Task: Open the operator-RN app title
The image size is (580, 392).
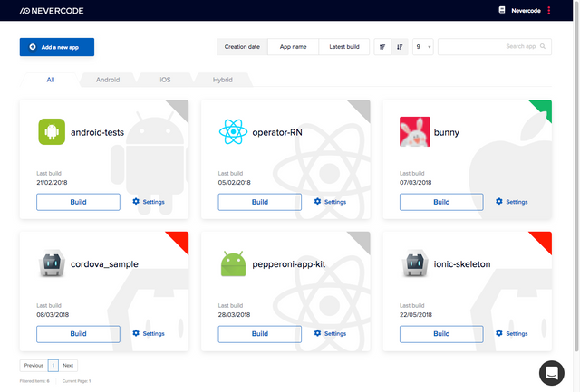Action: pyautogui.click(x=277, y=132)
